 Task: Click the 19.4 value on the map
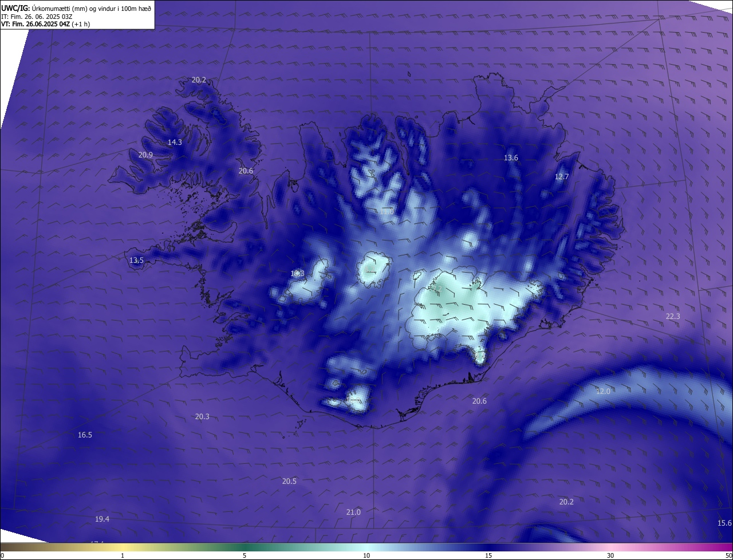(x=102, y=519)
